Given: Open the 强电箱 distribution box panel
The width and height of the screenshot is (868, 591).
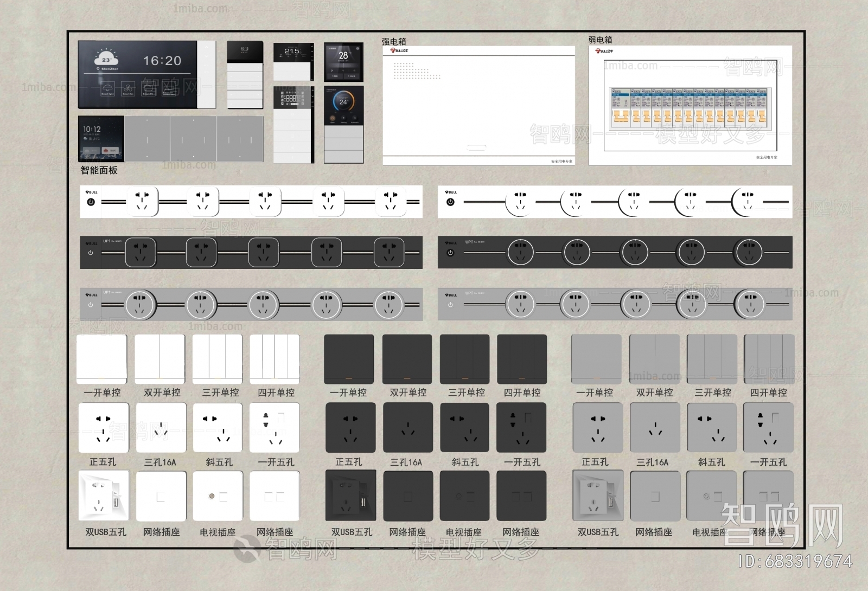Looking at the screenshot, I should (478, 106).
